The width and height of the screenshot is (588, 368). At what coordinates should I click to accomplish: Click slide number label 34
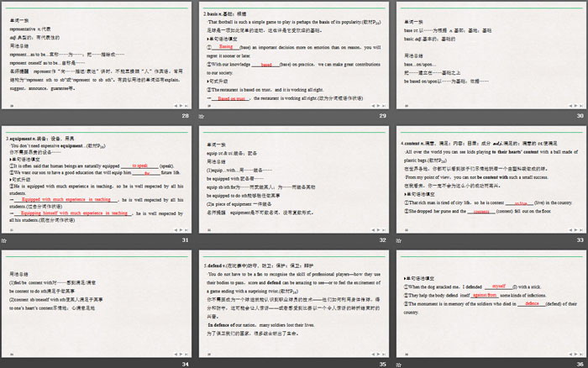pyautogui.click(x=186, y=365)
